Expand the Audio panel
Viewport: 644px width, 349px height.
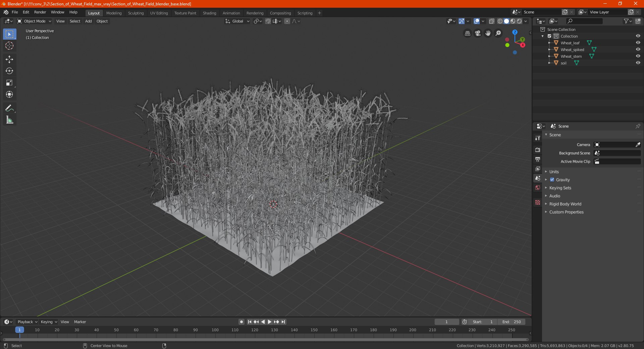coord(554,196)
